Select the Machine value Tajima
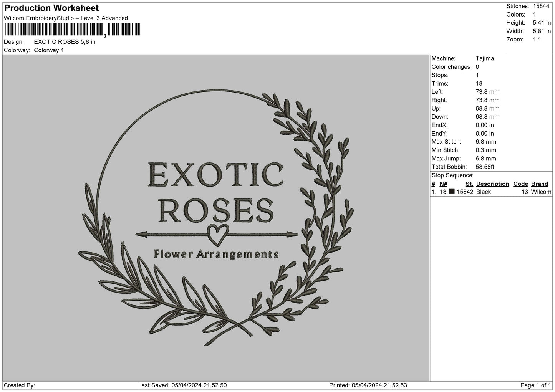The height and width of the screenshot is (392, 555). (x=485, y=58)
